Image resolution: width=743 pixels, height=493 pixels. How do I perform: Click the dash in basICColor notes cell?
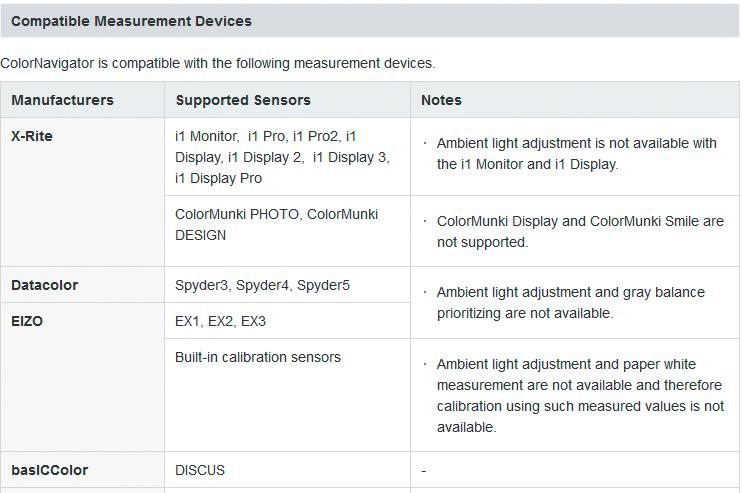(424, 471)
